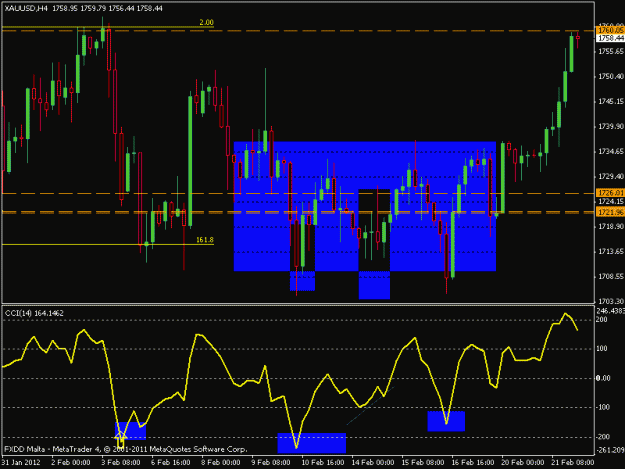The height and width of the screenshot is (469, 625).
Task: Select the 1758.44 current price label
Action: click(x=610, y=38)
